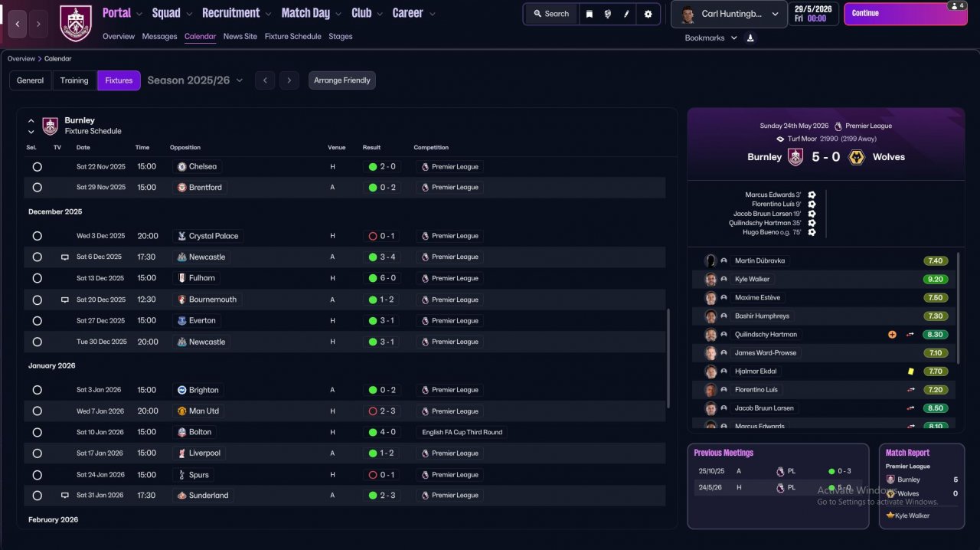This screenshot has height=550, width=980.
Task: Click Hjalmar Ekdal's yellow card icon
Action: (910, 372)
